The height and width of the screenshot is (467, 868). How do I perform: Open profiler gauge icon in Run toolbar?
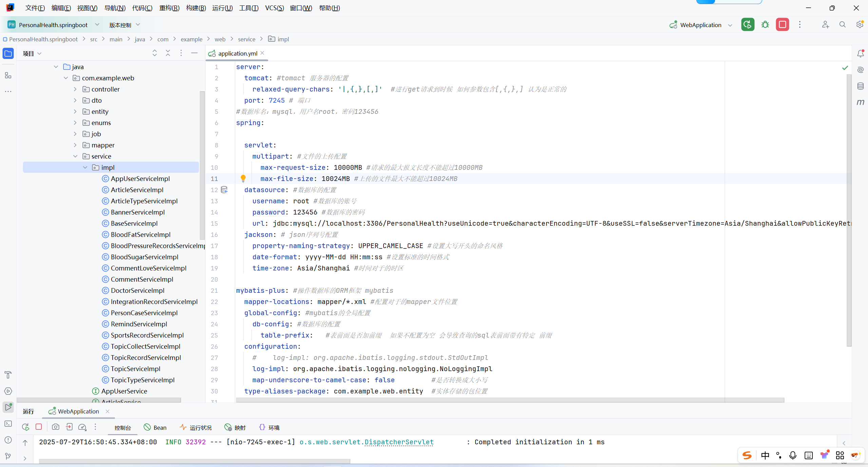click(82, 427)
